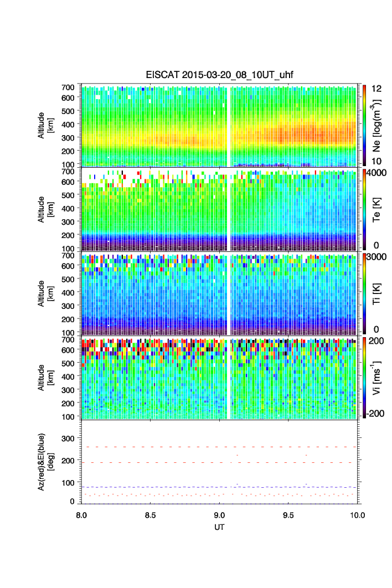
Task: Select the ion velocity heatmap panel
Action: click(219, 378)
